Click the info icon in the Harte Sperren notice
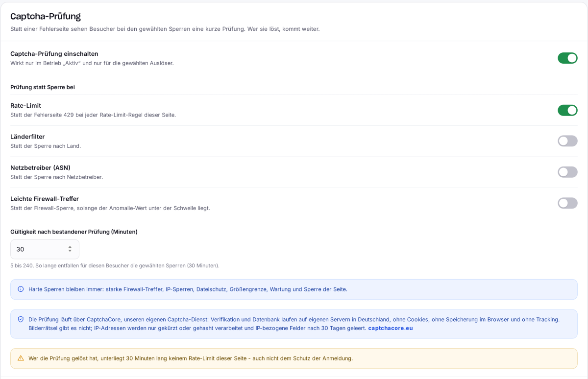This screenshot has width=588, height=379. tap(21, 289)
